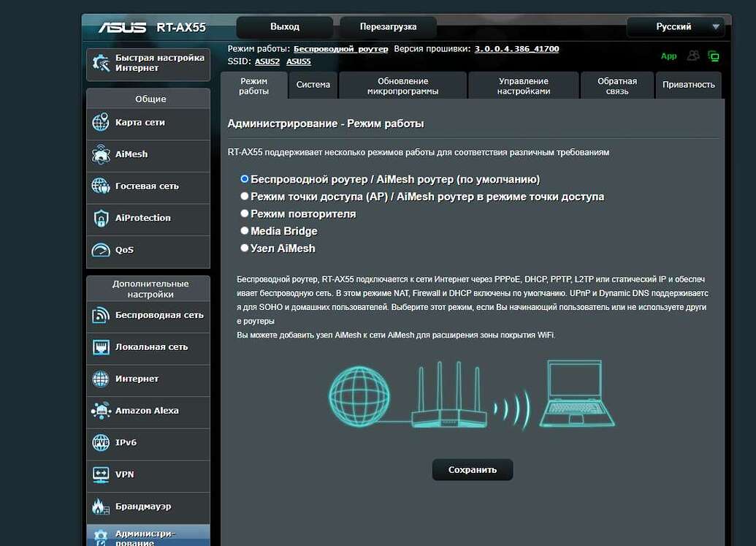This screenshot has width=756, height=546.
Task: Click the Amazon Alexa sidebar icon
Action: 101,411
